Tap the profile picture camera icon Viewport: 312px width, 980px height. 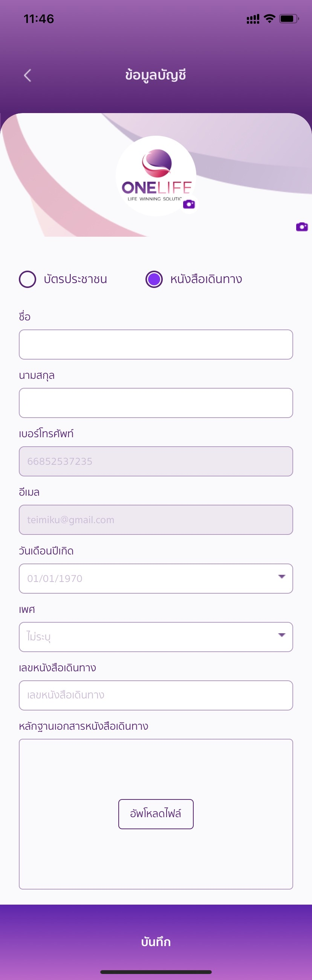click(189, 204)
